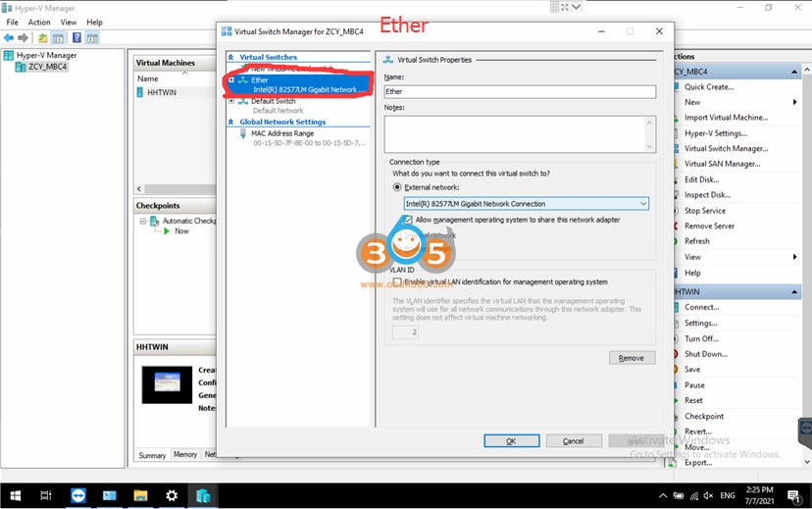Click Stop Service action

coord(705,211)
